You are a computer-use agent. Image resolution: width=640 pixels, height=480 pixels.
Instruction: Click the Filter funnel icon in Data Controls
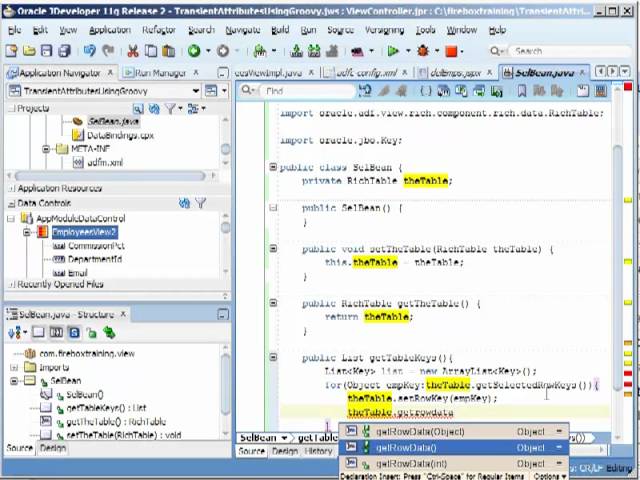201,203
